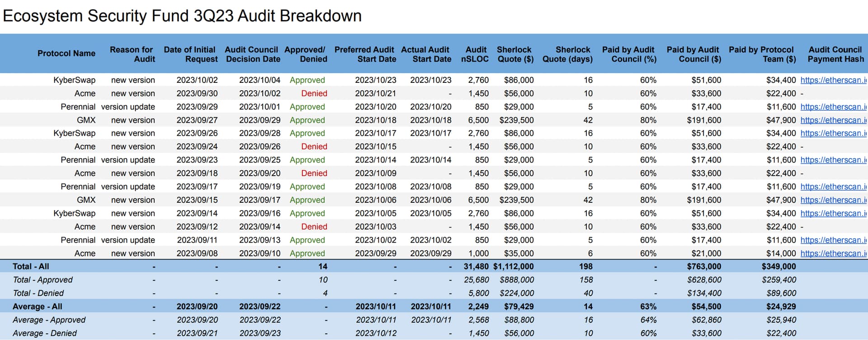Open etherscan link in the Acme 2023/09/08 row
Viewport: 868px width, 340px height.
tap(834, 253)
